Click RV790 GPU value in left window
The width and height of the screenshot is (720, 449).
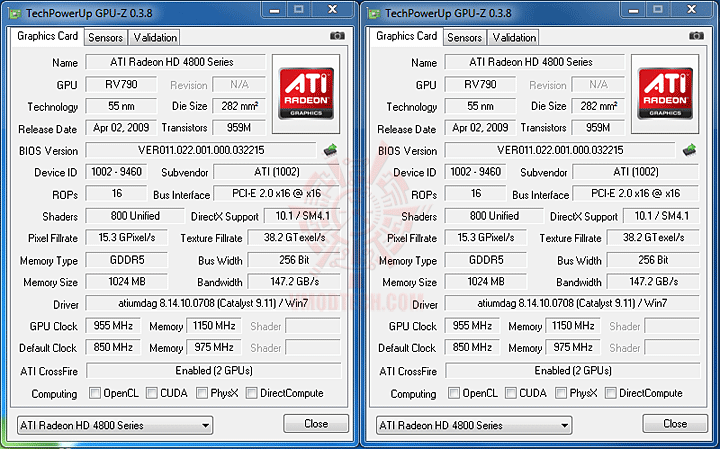[121, 84]
